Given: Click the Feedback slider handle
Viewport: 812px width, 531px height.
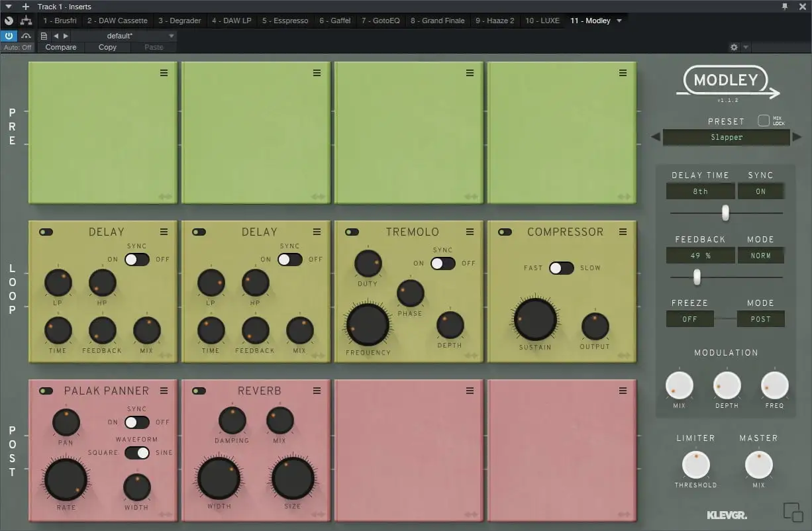Looking at the screenshot, I should (x=697, y=277).
